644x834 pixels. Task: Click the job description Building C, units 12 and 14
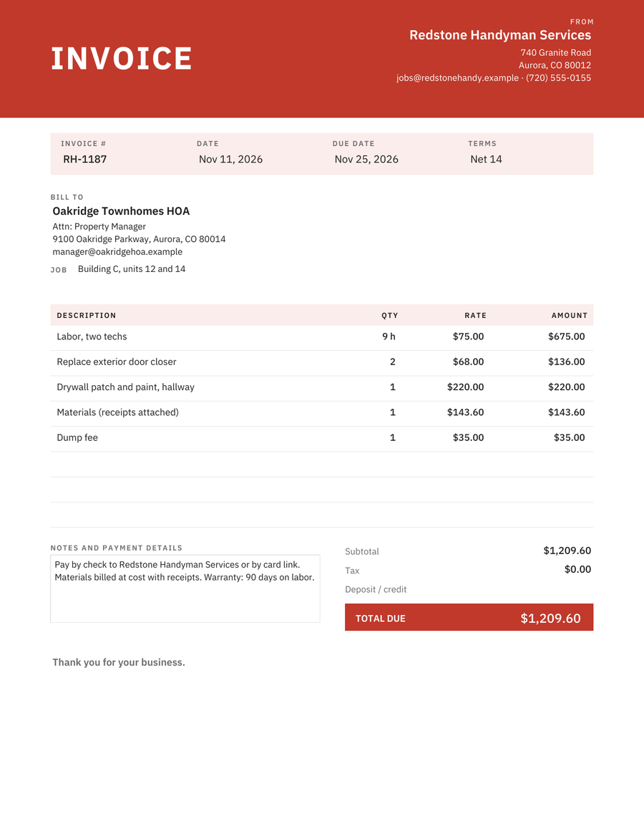tap(132, 269)
